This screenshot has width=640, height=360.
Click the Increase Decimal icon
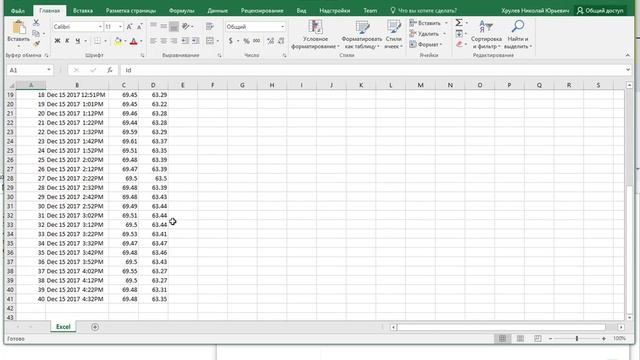[270, 41]
